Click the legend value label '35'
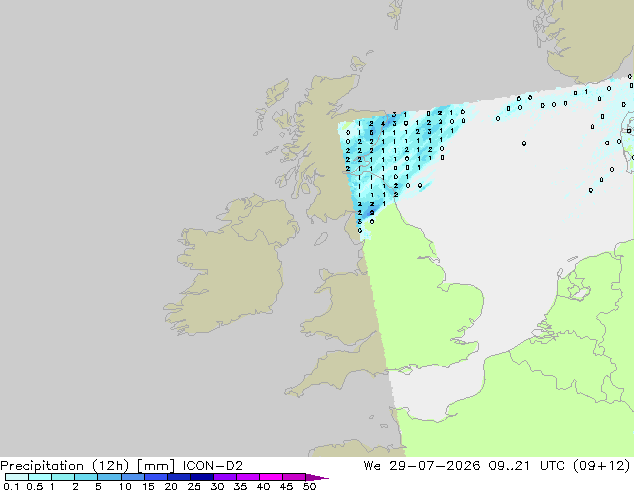634x490 pixels. [240, 486]
